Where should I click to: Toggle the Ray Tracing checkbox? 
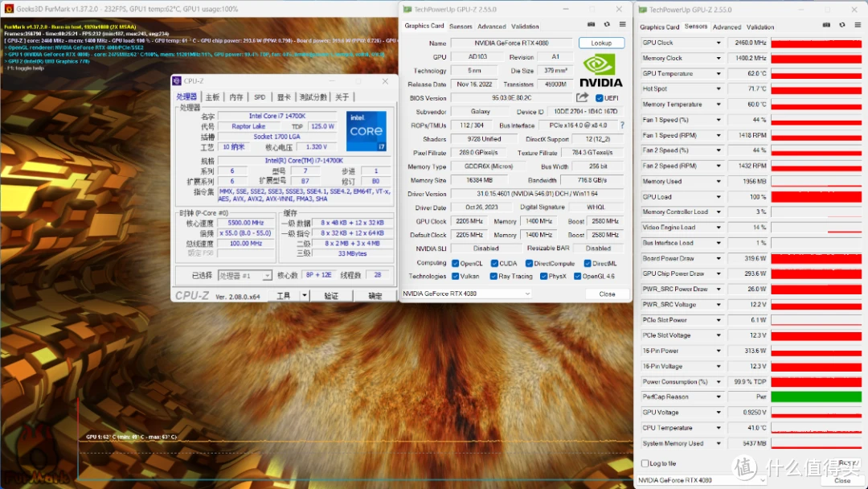(x=493, y=277)
